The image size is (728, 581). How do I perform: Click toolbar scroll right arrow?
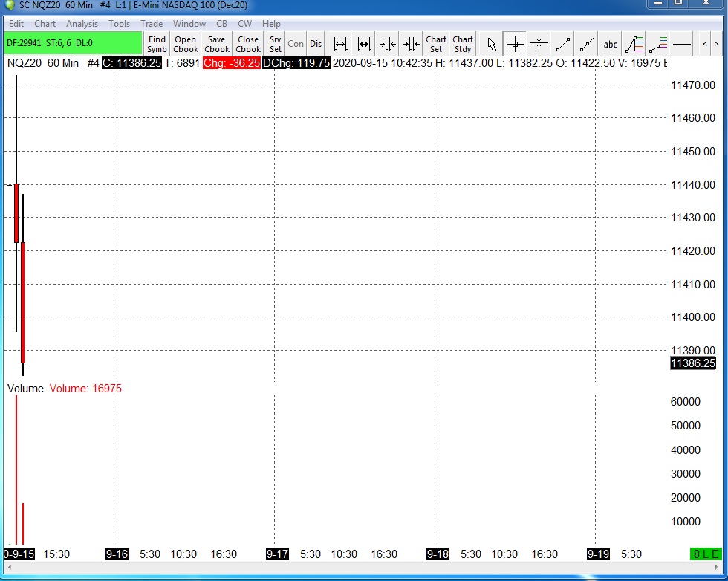tap(716, 44)
